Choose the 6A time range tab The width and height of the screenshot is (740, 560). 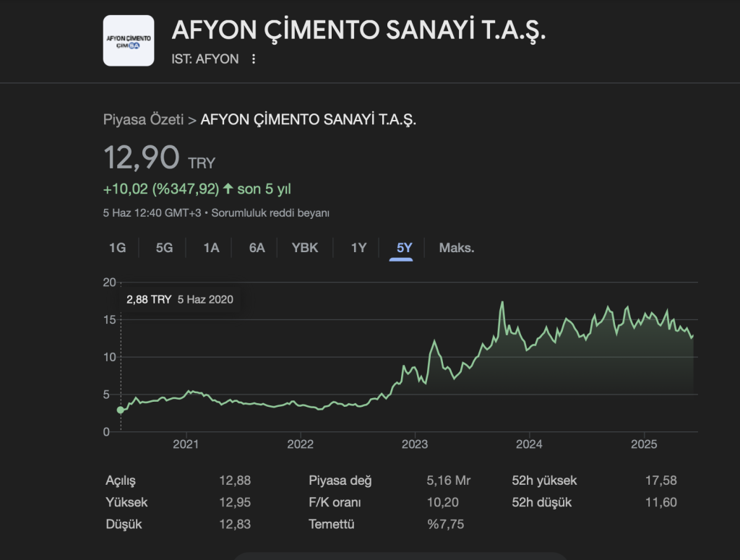tap(257, 248)
